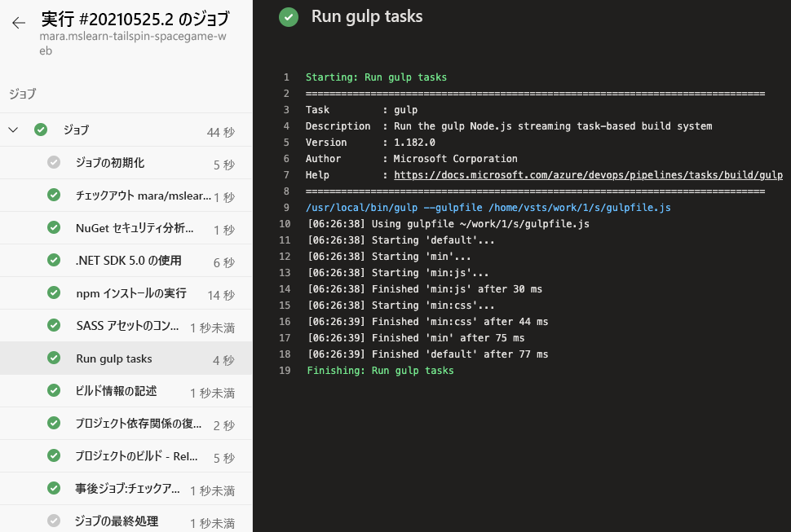Viewport: 791px width, 532px height.
Task: Click the success icon beside npm インストールの実行
Action: tap(54, 292)
